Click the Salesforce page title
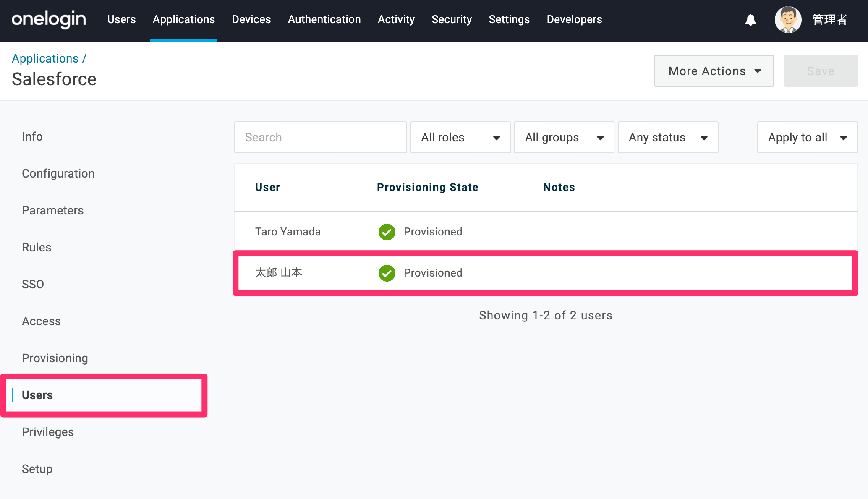The height and width of the screenshot is (499, 868). [x=54, y=79]
